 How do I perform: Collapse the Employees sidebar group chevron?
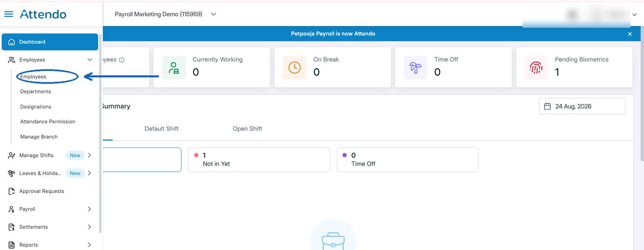click(x=90, y=60)
